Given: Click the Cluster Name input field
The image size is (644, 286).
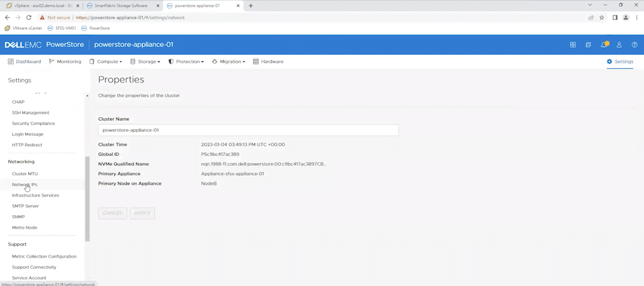Looking at the screenshot, I should tap(249, 130).
